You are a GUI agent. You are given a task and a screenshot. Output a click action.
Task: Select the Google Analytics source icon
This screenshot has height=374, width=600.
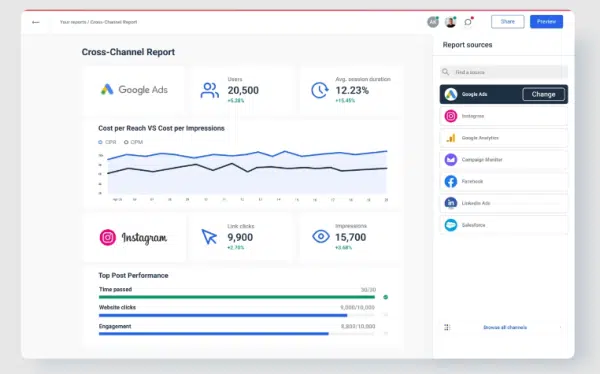click(451, 138)
